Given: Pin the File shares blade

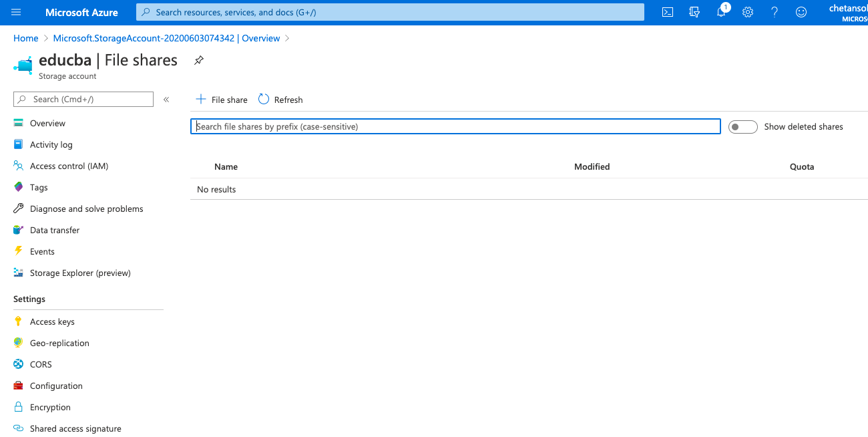Looking at the screenshot, I should 198,60.
